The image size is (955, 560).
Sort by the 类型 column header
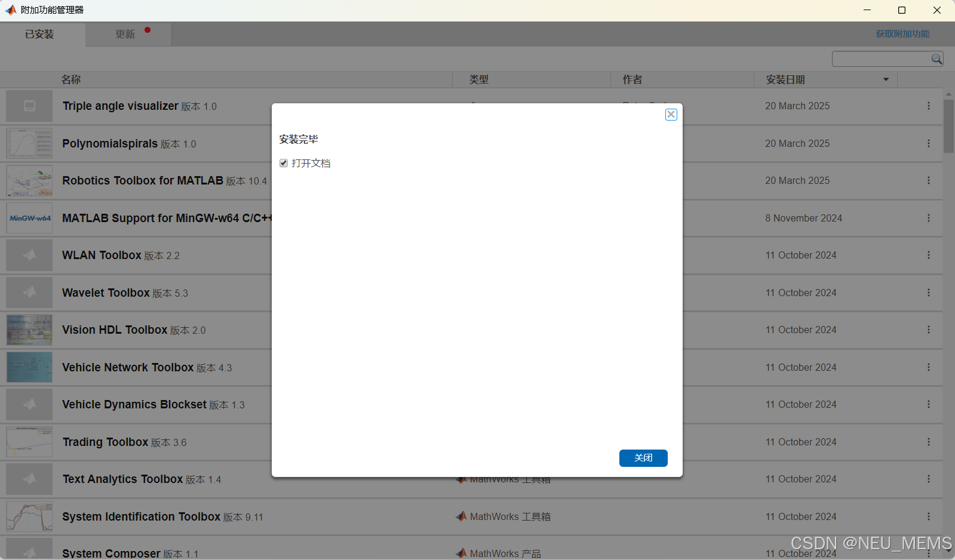pyautogui.click(x=479, y=79)
